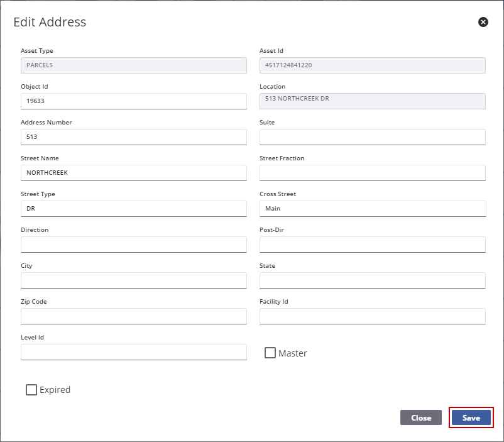The height and width of the screenshot is (442, 504).
Task: Click the Asset Type label
Action: pyautogui.click(x=37, y=51)
